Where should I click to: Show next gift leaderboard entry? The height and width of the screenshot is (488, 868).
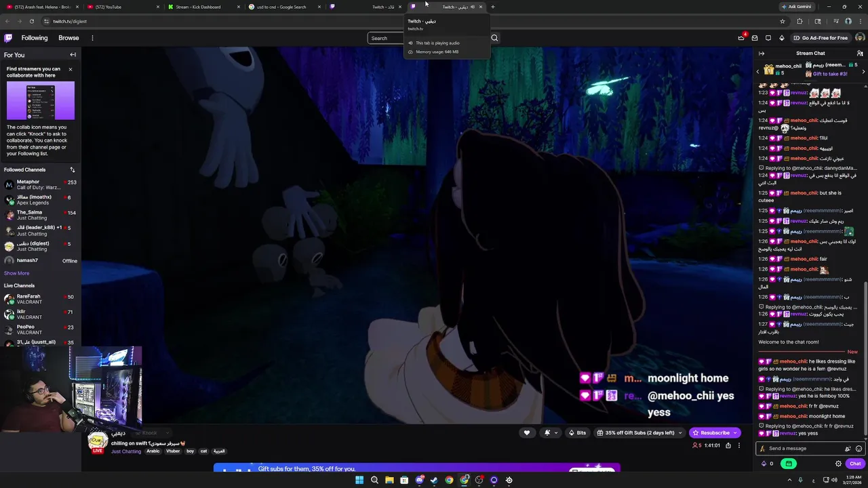863,71
